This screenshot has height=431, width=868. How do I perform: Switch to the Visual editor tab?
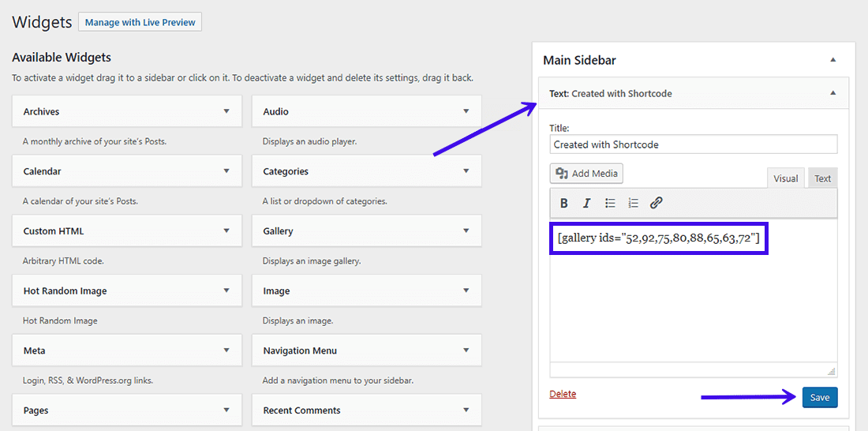[x=785, y=178]
